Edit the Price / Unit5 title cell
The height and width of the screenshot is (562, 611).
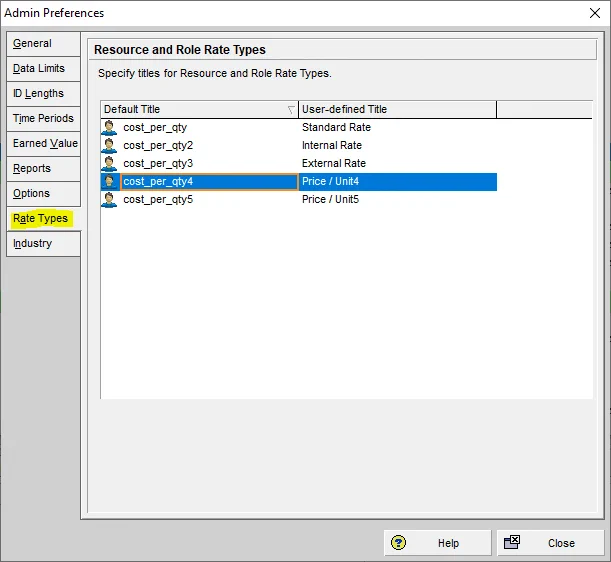tap(397, 200)
